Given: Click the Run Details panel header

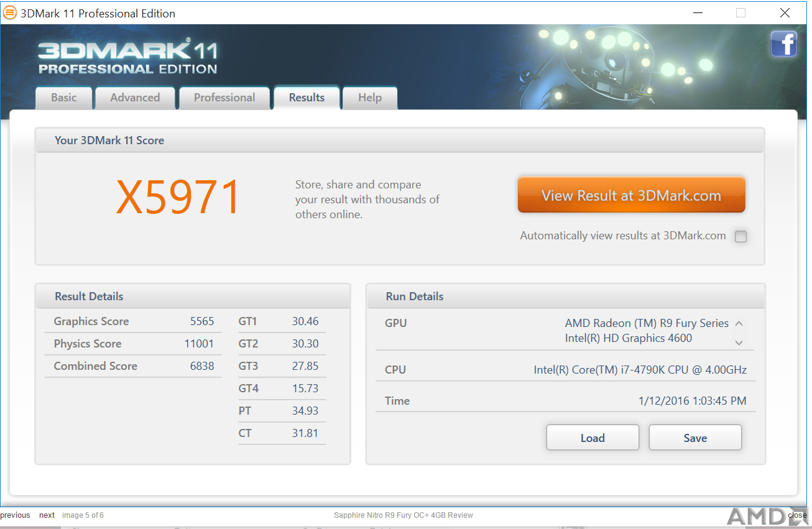Looking at the screenshot, I should (566, 297).
